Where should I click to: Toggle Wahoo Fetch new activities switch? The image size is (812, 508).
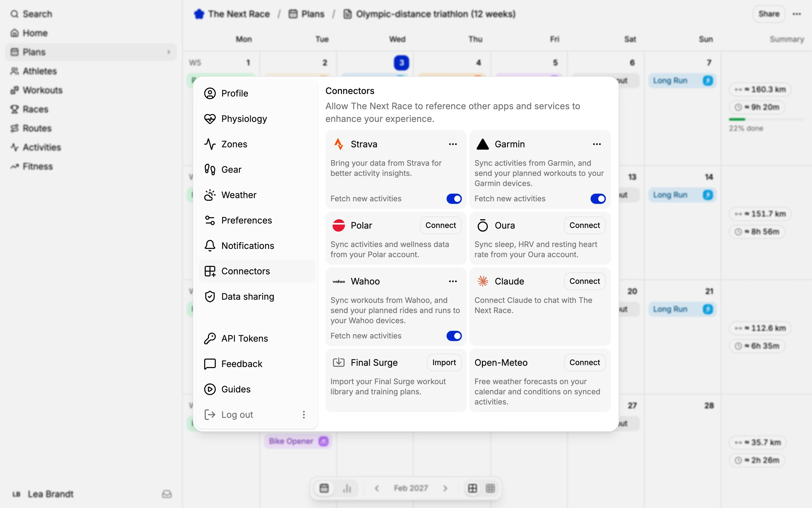(454, 336)
